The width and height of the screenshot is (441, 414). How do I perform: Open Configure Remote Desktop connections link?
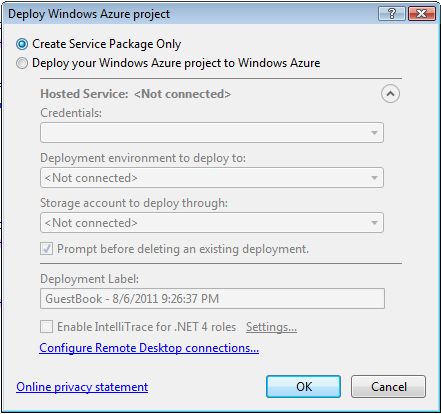click(x=149, y=348)
